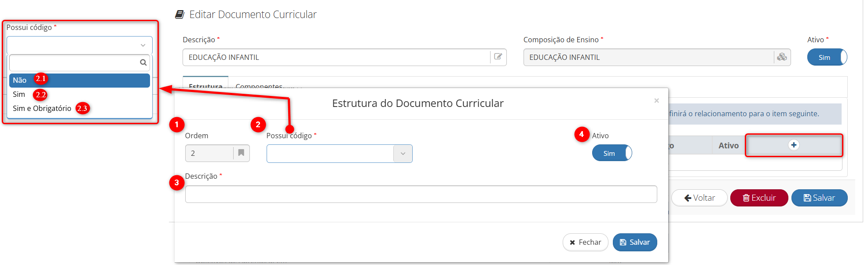The width and height of the screenshot is (868, 265).
Task: Close the Estrutura dialog with X icon
Action: point(656,101)
